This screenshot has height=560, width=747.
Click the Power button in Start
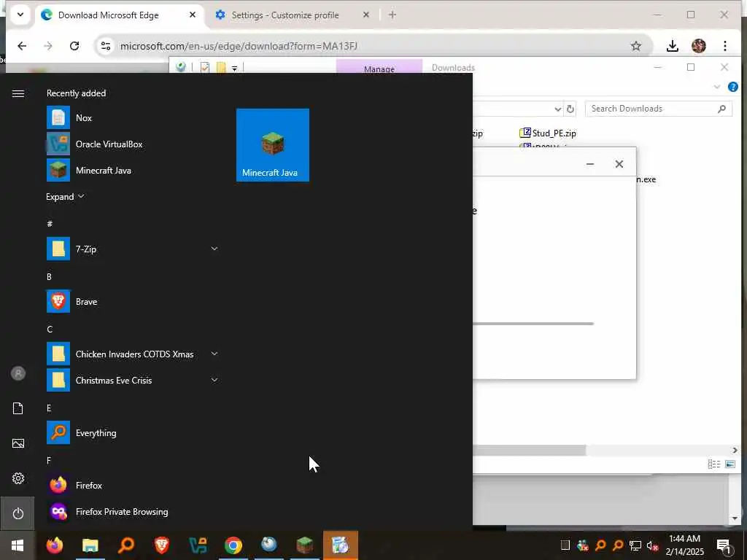(x=18, y=513)
